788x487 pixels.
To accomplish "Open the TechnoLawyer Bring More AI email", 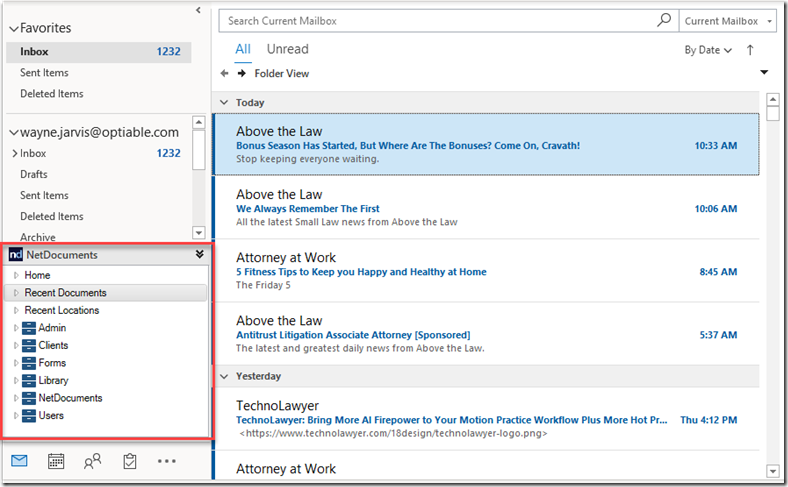I will (x=486, y=419).
